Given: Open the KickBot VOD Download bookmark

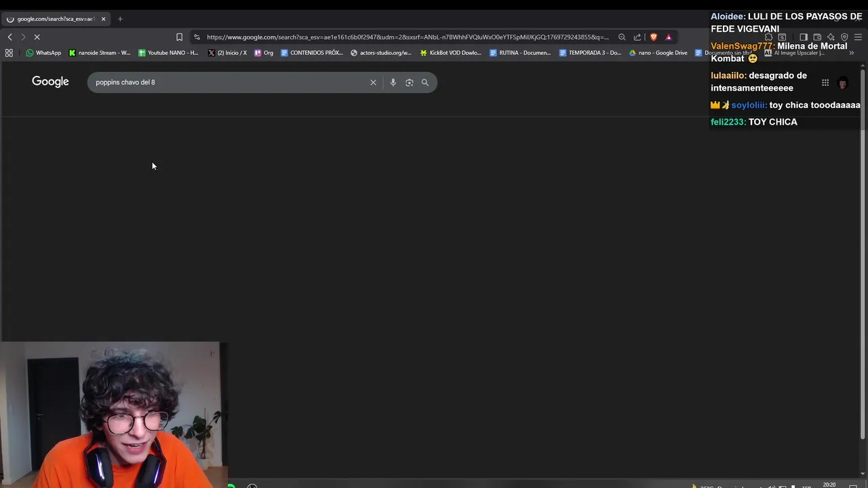Looking at the screenshot, I should click(451, 53).
